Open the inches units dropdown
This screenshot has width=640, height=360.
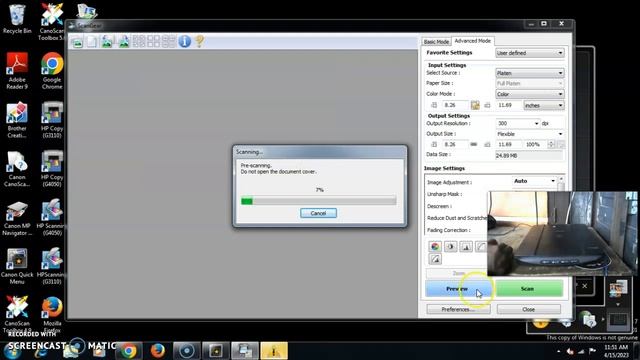pos(544,105)
